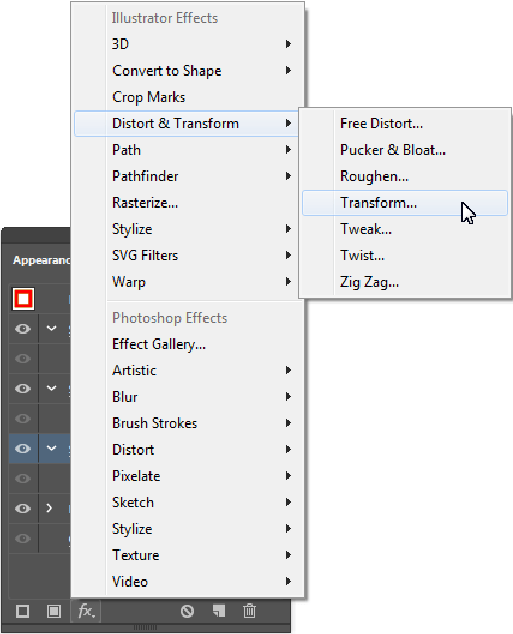Open the Artistic submenu
513x634 pixels.
tap(187, 370)
